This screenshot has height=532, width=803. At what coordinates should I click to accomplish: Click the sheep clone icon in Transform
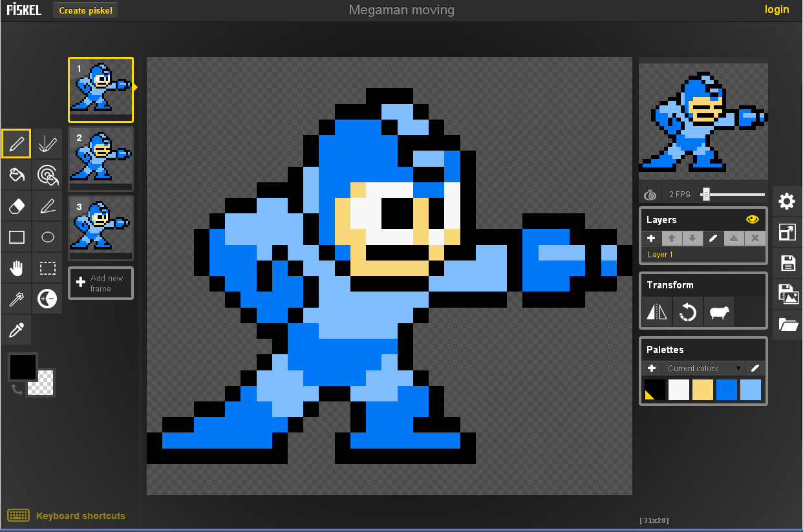pyautogui.click(x=719, y=313)
